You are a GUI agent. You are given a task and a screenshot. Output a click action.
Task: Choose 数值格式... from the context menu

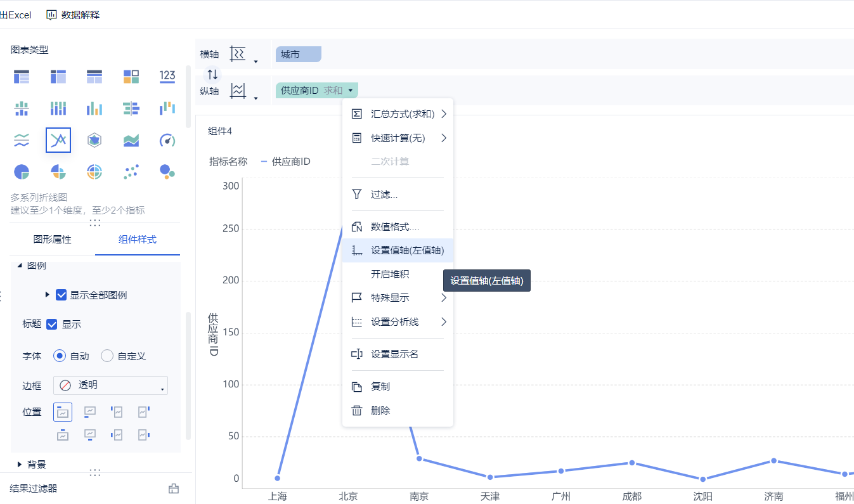(398, 226)
